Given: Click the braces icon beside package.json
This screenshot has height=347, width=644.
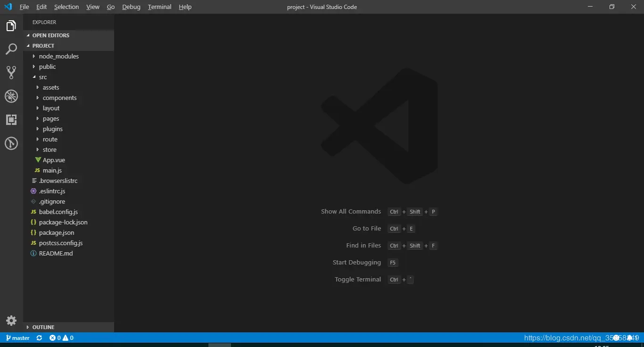Looking at the screenshot, I should click(x=33, y=232).
